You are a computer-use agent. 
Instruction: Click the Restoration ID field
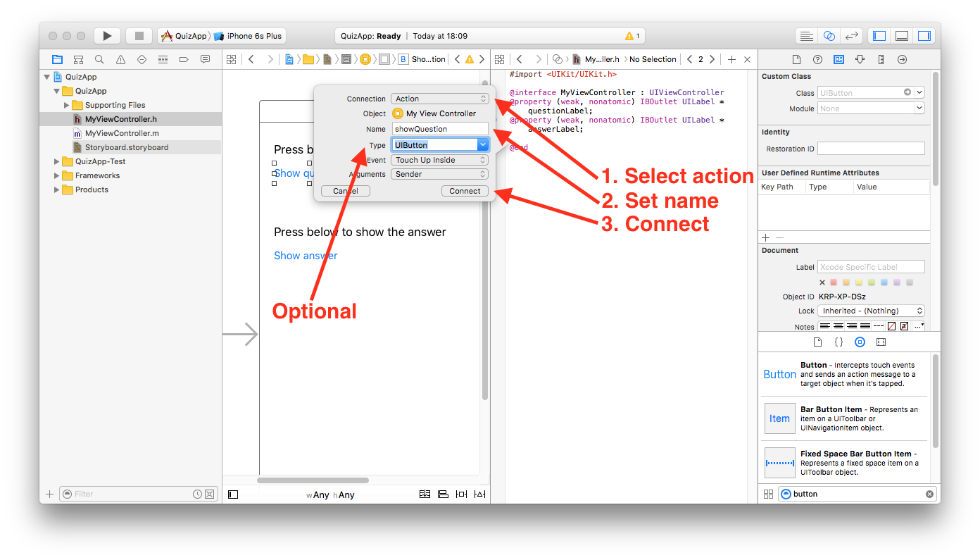871,149
